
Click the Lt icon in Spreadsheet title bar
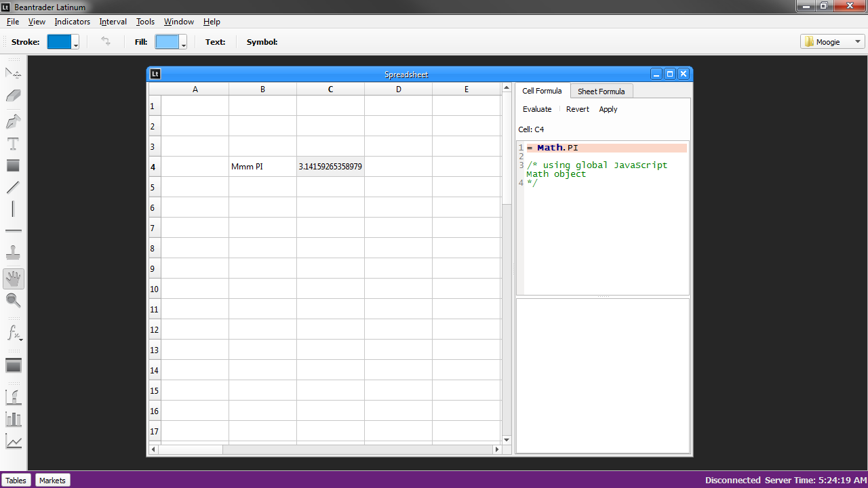click(155, 74)
